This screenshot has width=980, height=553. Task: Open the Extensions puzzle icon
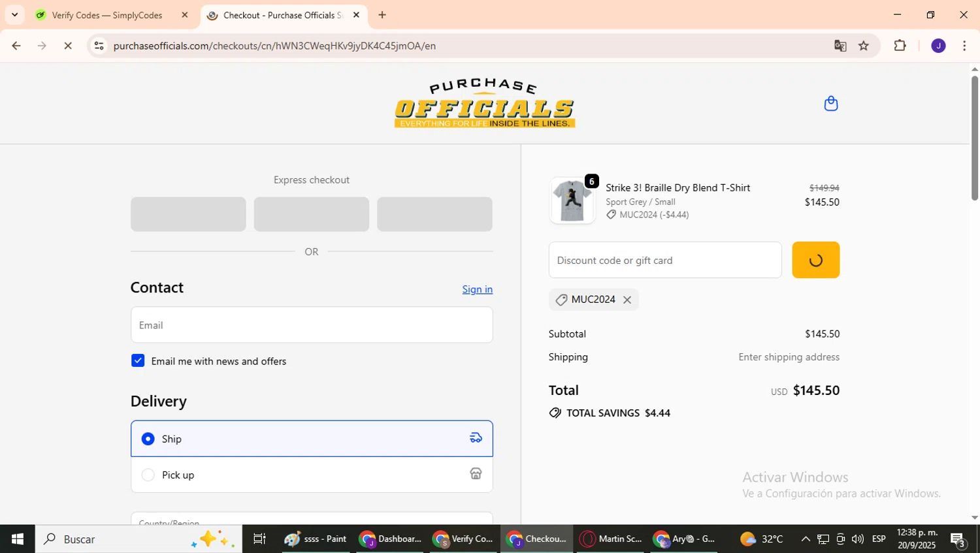click(x=900, y=46)
